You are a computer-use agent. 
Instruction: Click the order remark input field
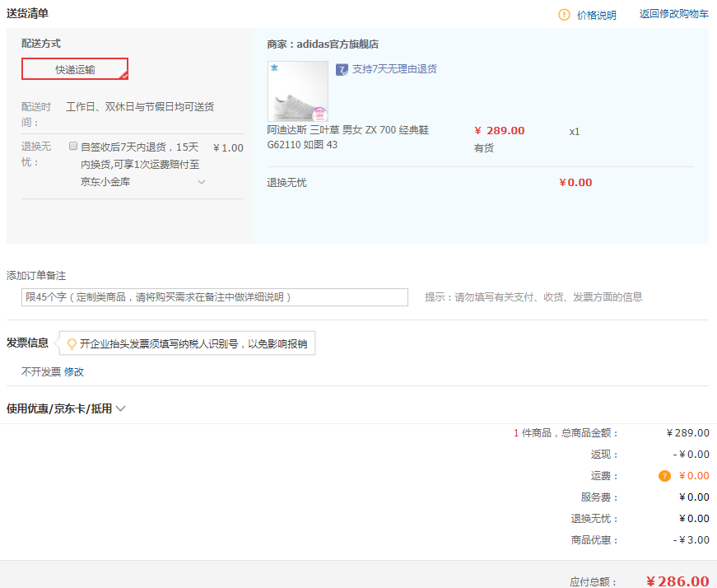click(x=215, y=297)
